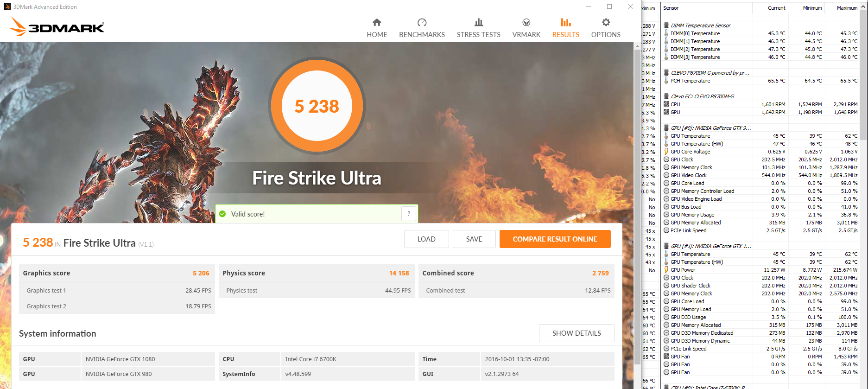Expand system info with SHOW DETAILS
The height and width of the screenshot is (389, 868).
pyautogui.click(x=577, y=333)
